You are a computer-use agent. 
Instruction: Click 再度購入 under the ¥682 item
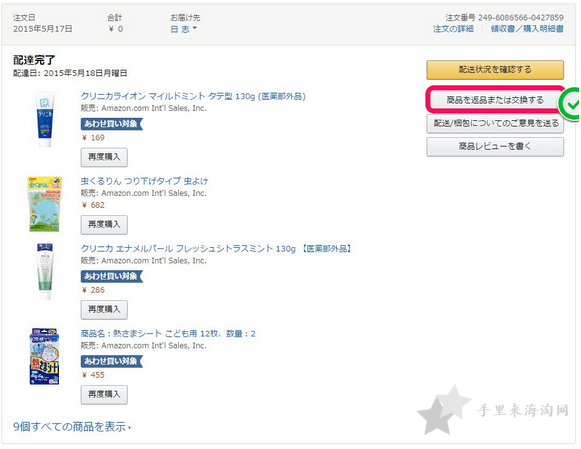(x=104, y=224)
